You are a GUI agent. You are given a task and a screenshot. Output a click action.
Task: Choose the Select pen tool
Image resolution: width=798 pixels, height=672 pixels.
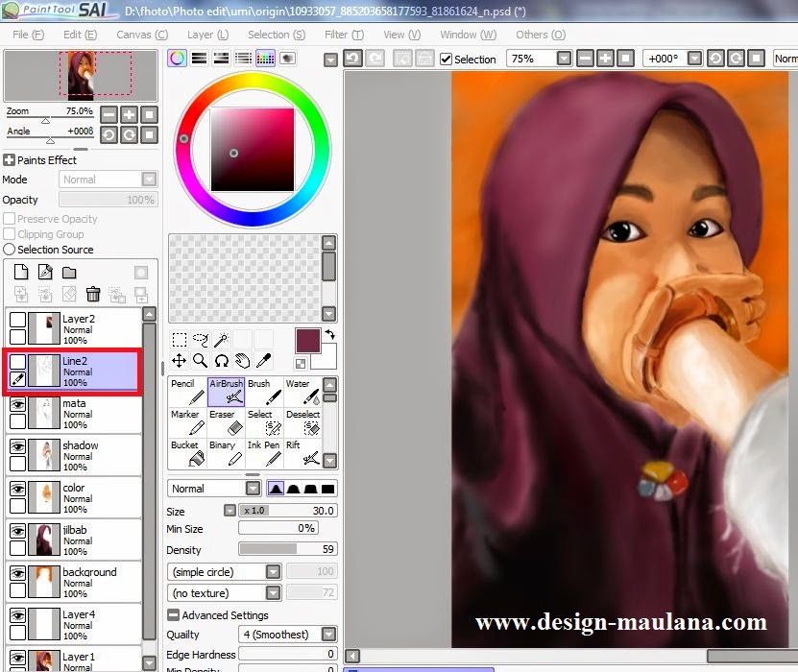click(x=264, y=422)
